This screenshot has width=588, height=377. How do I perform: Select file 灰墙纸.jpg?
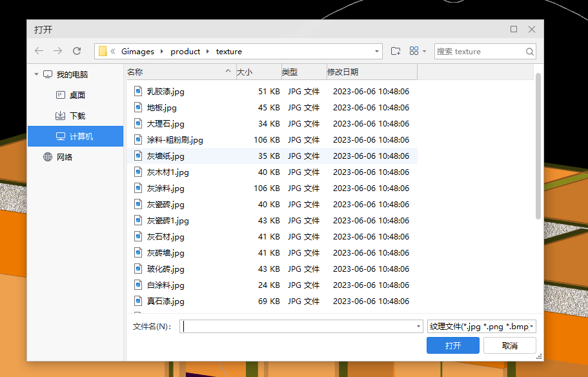coord(272,156)
